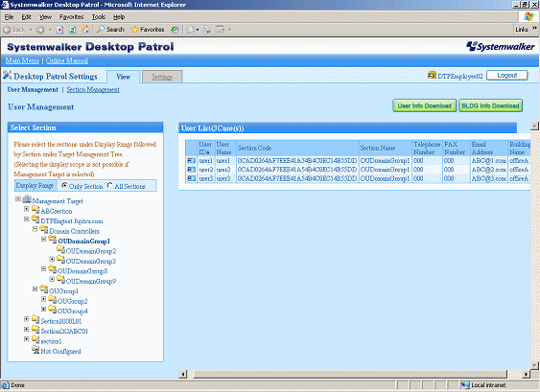Screen dimensions: 540x392
Task: Click the user detail icon for user1
Action: [191, 160]
